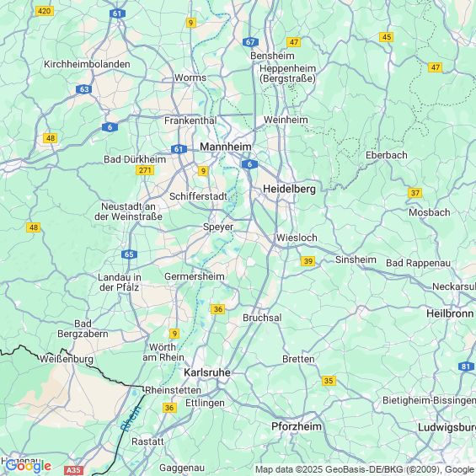Select the Mannheim city label
Screen dimensions: 476x476
pyautogui.click(x=226, y=147)
